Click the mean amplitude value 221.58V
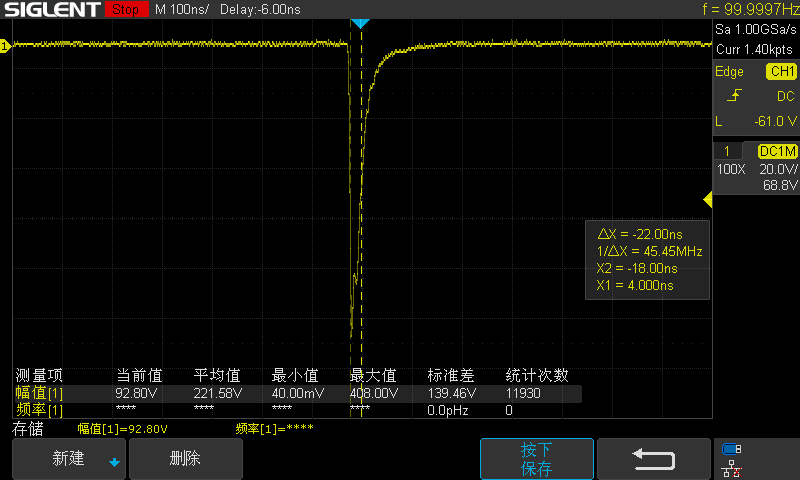The image size is (800, 480). 218,393
